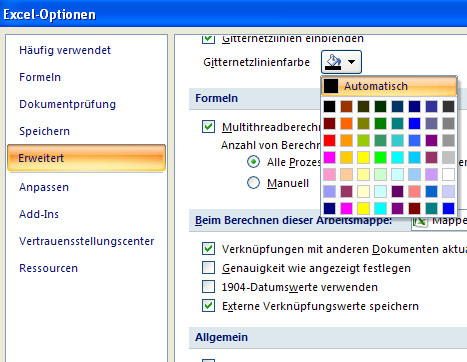Click the Formeln section header
This screenshot has height=362, width=467.
[x=217, y=98]
